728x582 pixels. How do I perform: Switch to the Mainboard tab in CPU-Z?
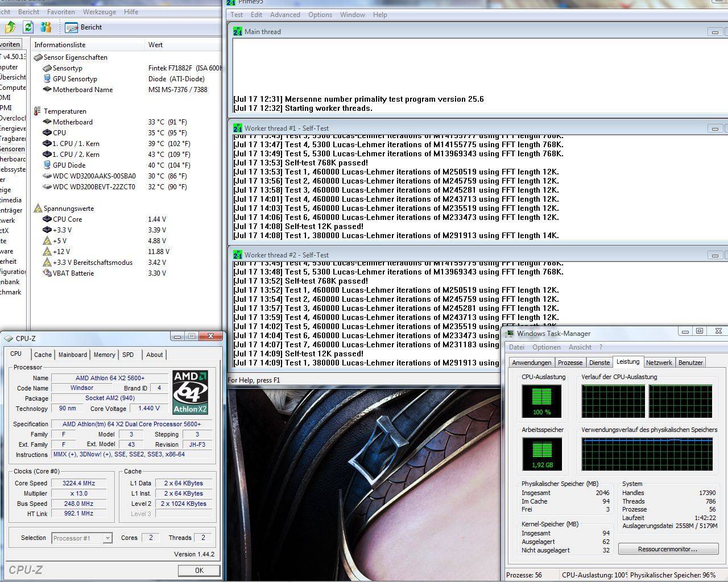click(x=73, y=355)
